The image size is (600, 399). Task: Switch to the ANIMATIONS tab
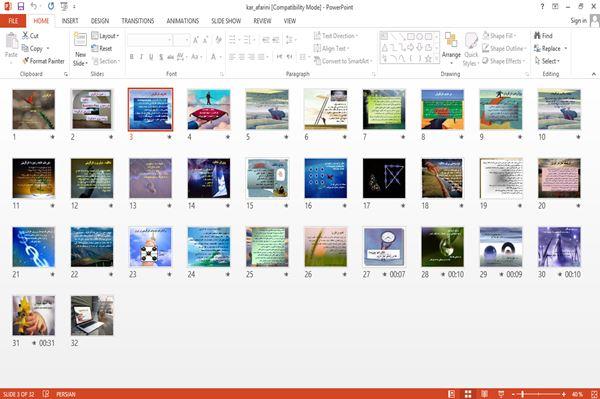click(x=183, y=21)
